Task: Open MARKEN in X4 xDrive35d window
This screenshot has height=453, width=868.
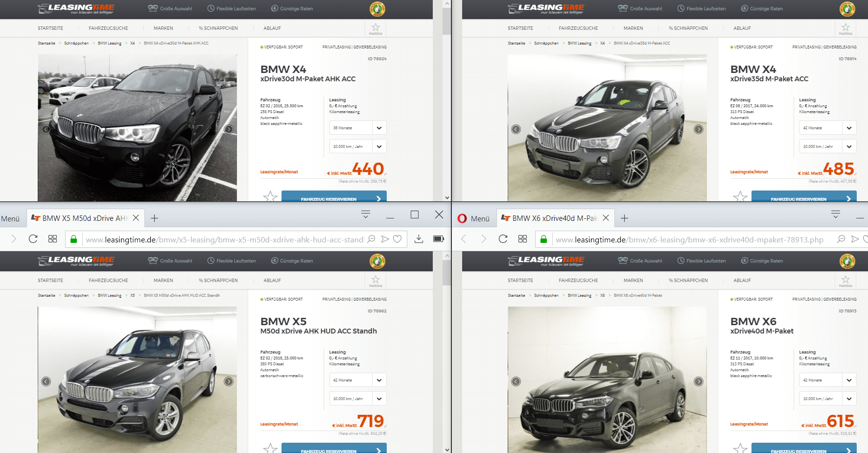Action: pyautogui.click(x=633, y=28)
